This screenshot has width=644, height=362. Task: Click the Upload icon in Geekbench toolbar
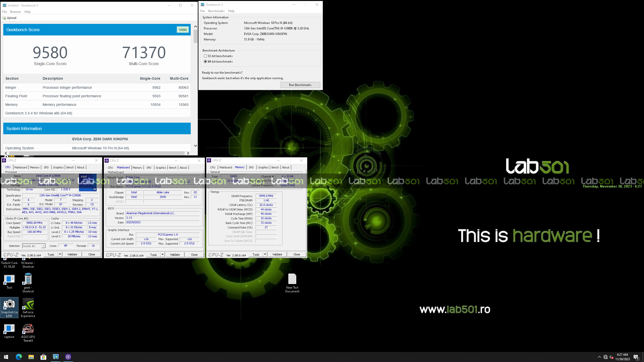point(4,18)
